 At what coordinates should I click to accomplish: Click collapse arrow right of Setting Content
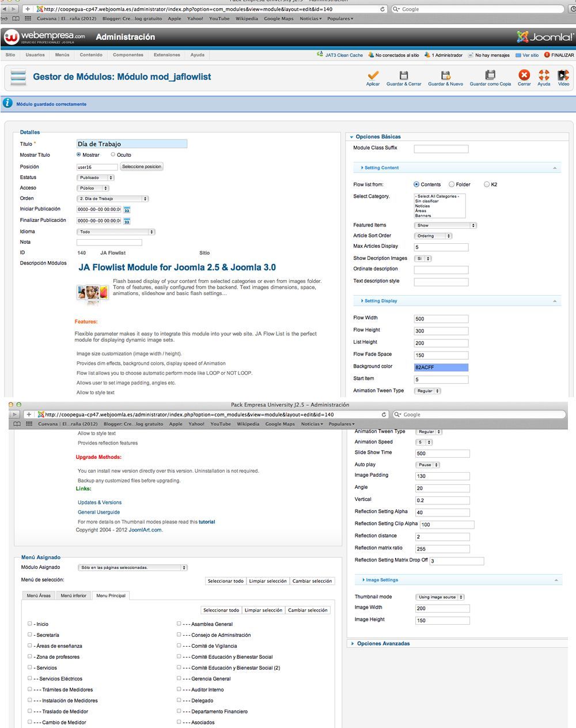pyautogui.click(x=555, y=168)
